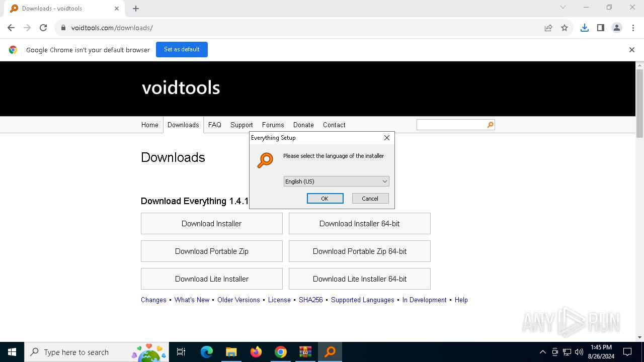
Task: Click the site search magnifier icon
Action: pyautogui.click(x=491, y=125)
